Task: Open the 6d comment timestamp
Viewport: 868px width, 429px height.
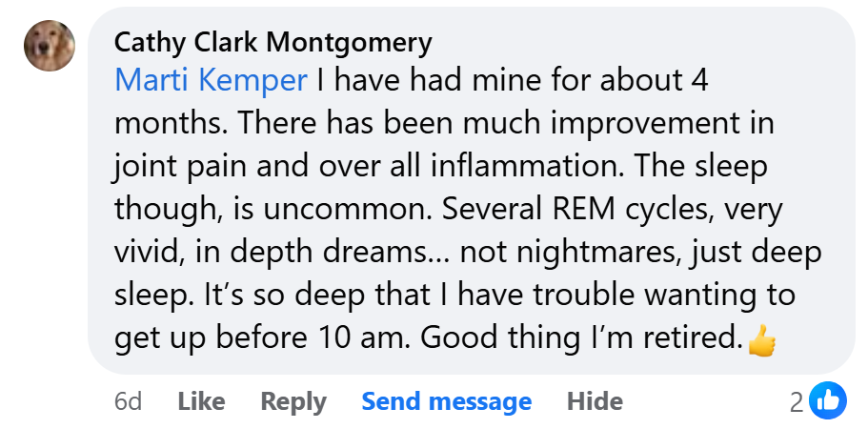Action: (x=128, y=402)
